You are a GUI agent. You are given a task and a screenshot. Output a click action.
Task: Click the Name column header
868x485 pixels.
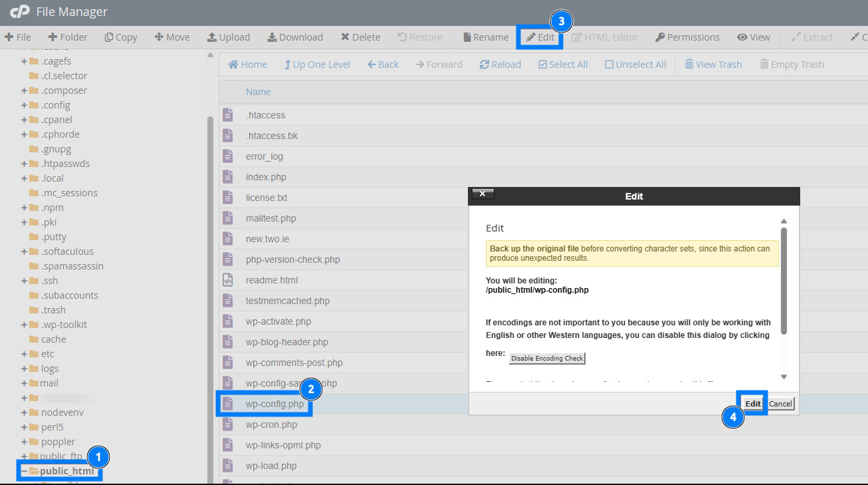tap(258, 92)
